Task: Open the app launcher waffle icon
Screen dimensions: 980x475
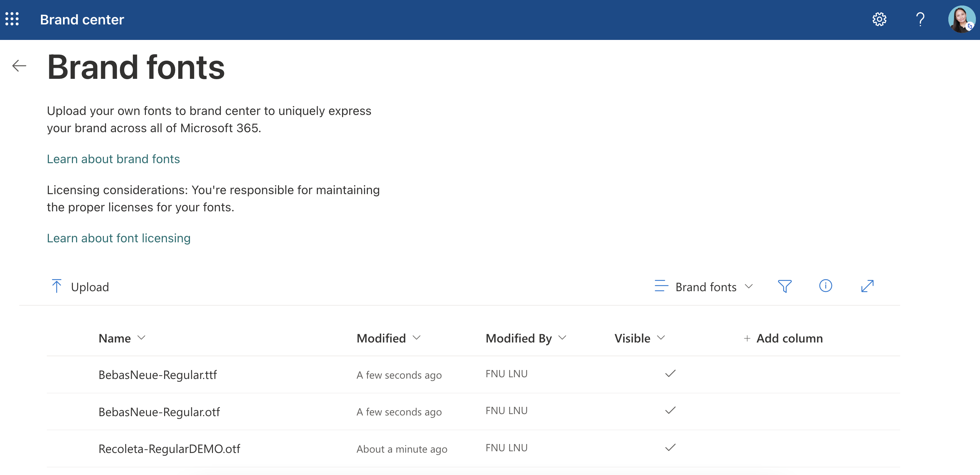Action: click(x=12, y=19)
